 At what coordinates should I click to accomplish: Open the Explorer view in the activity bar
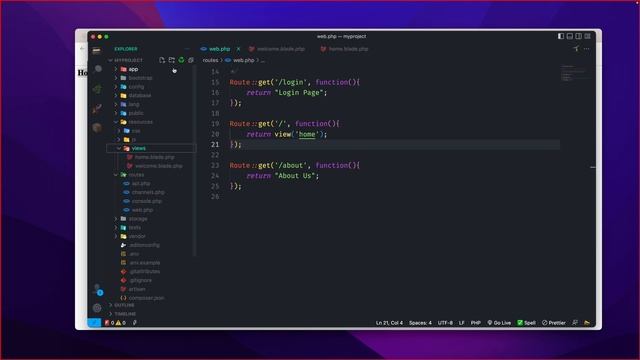tap(97, 51)
